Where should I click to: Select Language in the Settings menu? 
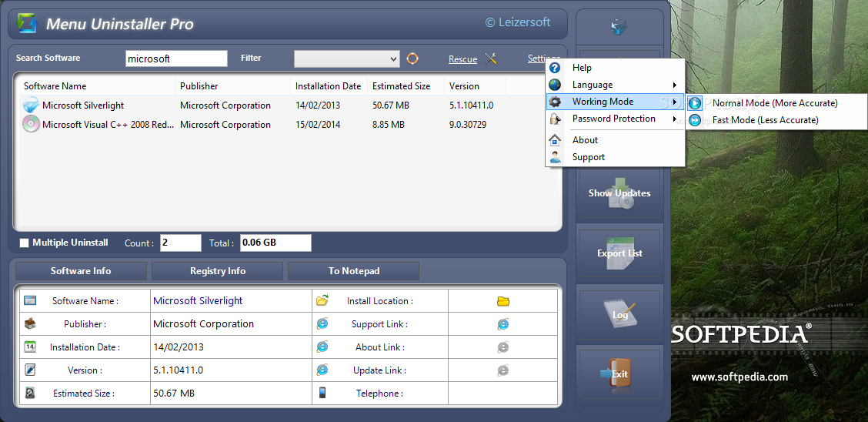[x=615, y=85]
